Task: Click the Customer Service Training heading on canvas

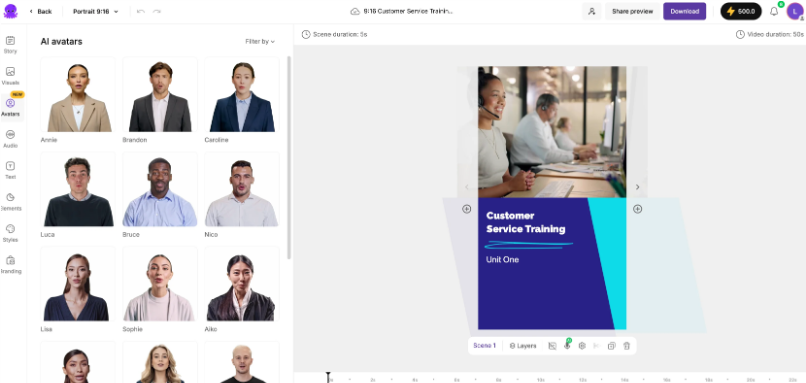Action: point(525,222)
